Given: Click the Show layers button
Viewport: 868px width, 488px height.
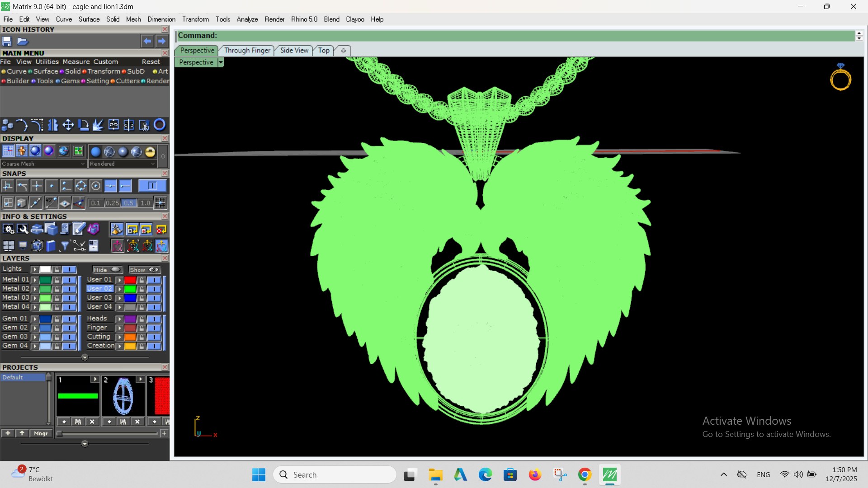Looking at the screenshot, I should pos(144,270).
